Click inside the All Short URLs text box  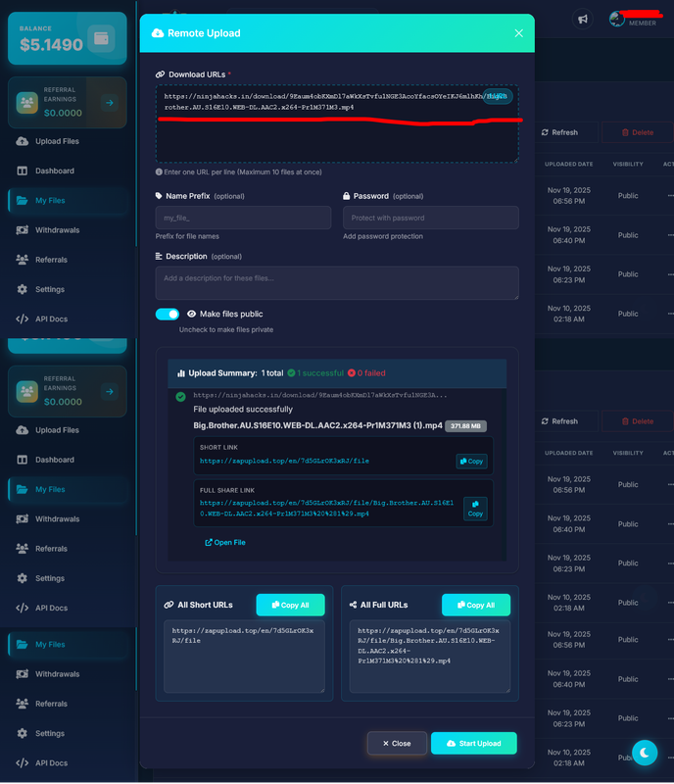point(245,657)
